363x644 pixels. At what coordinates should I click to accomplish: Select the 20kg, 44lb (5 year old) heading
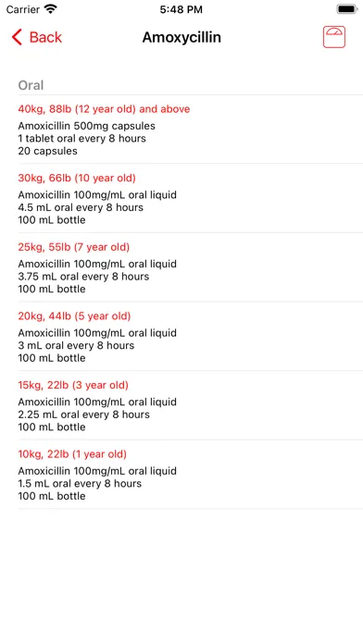74,316
